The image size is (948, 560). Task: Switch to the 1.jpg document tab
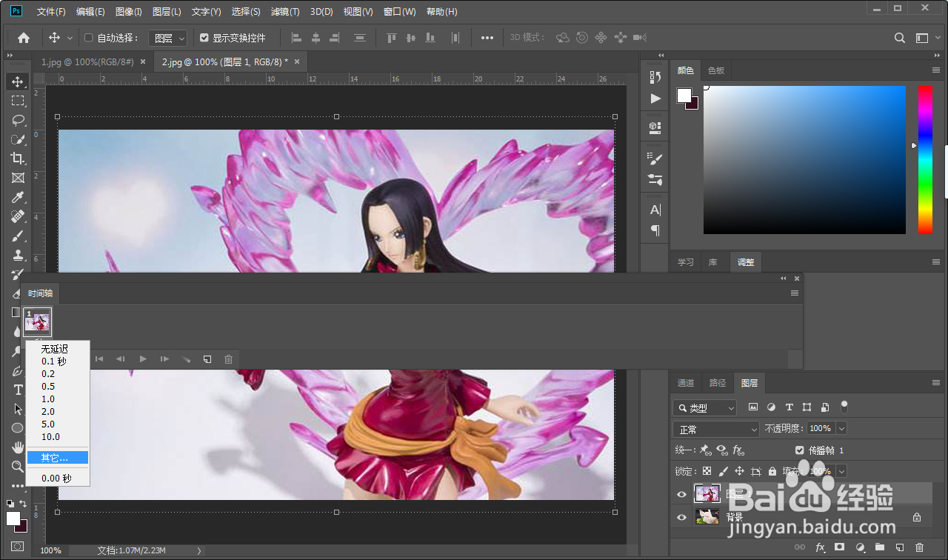tap(87, 62)
